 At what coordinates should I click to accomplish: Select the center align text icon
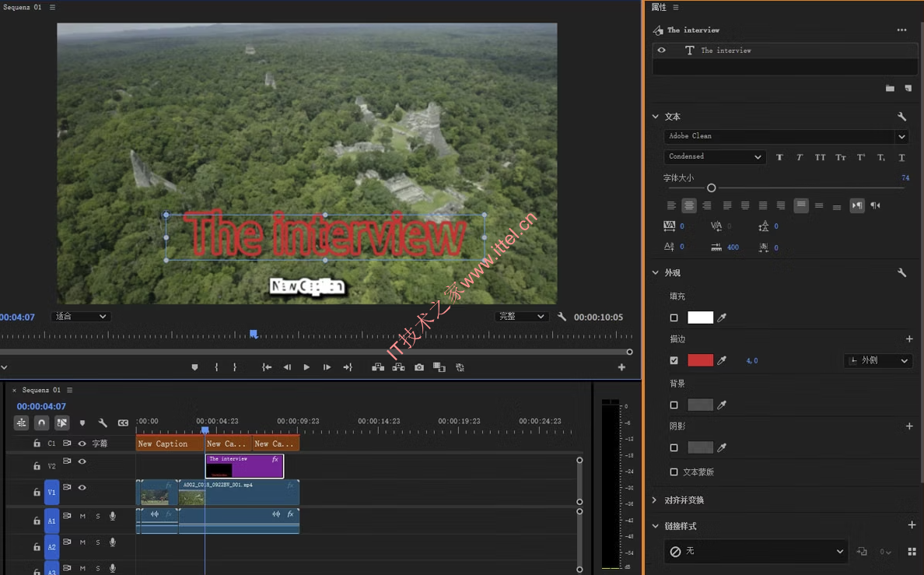tap(689, 205)
